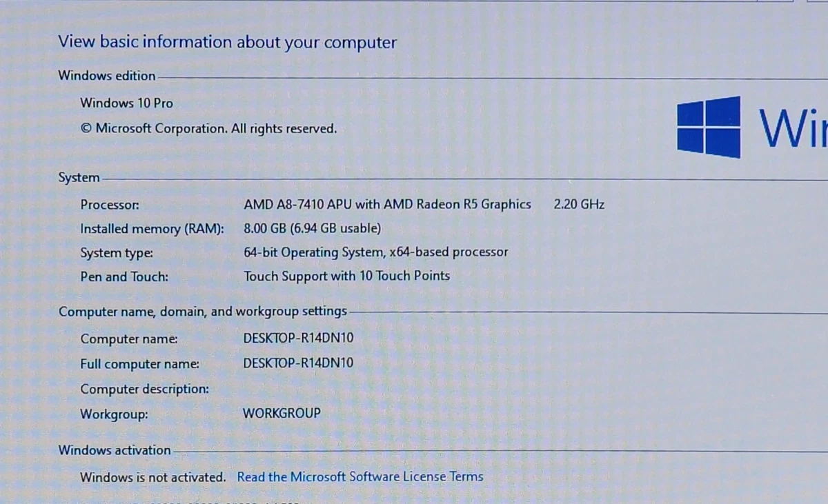Image resolution: width=828 pixels, height=504 pixels.
Task: Select the system type value "64-bit Operating System"
Action: pos(313,252)
